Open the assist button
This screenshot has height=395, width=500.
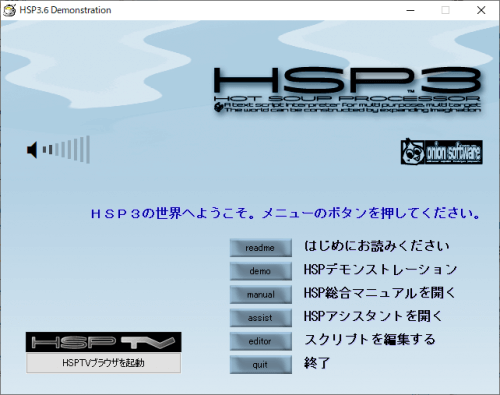pos(261,318)
